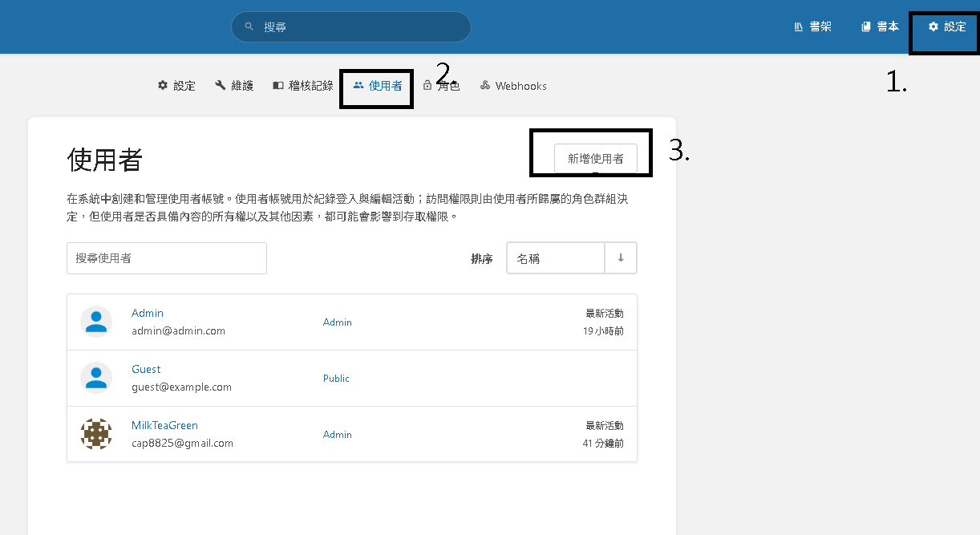Screen dimensions: 980x535
Task: Switch to the 維護 (Maintenance) tab
Action: click(x=234, y=86)
